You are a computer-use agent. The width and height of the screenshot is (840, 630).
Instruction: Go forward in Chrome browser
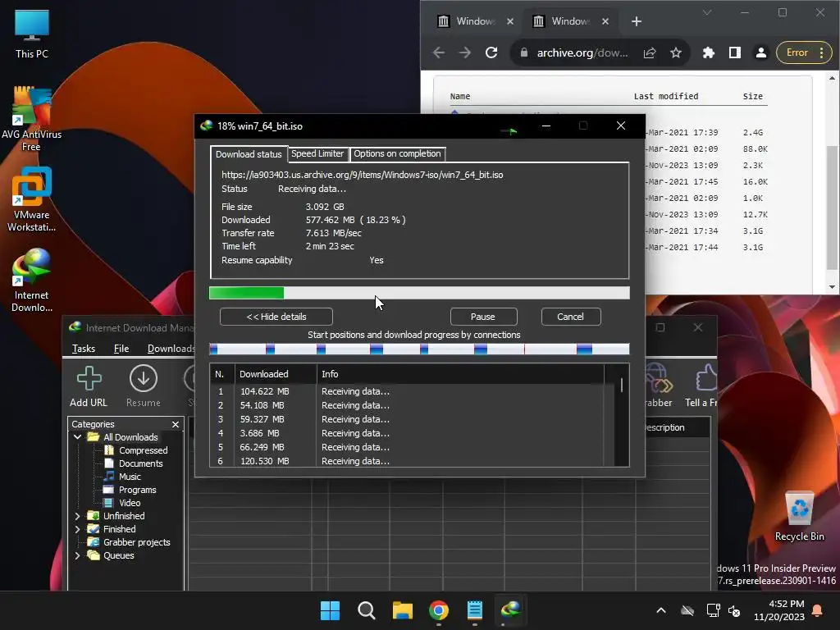pyautogui.click(x=465, y=52)
